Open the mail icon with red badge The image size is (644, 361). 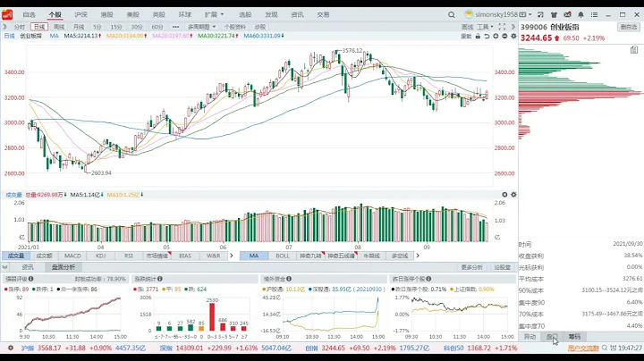click(x=567, y=15)
